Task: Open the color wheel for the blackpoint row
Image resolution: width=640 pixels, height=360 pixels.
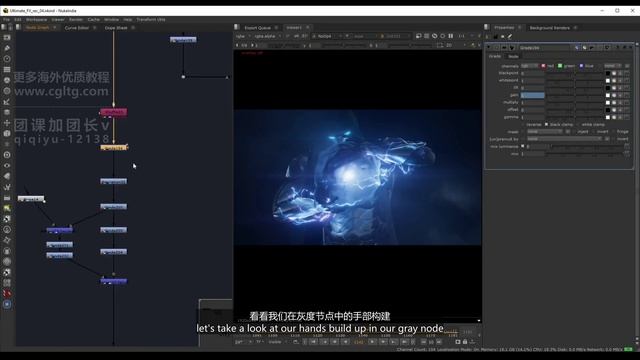Action: coord(614,73)
